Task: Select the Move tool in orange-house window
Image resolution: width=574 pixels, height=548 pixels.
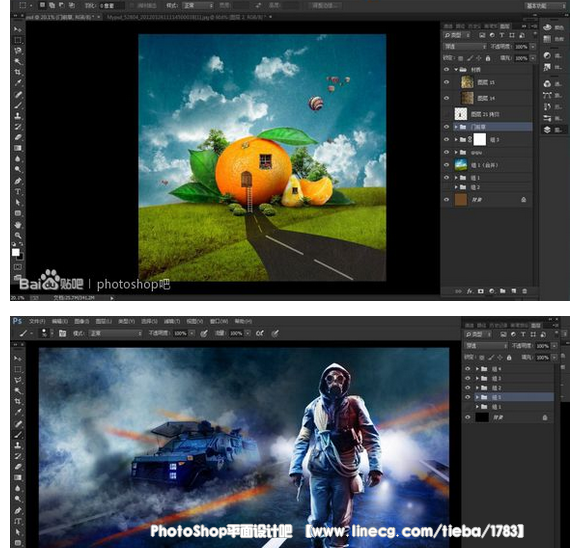Action: pos(17,29)
